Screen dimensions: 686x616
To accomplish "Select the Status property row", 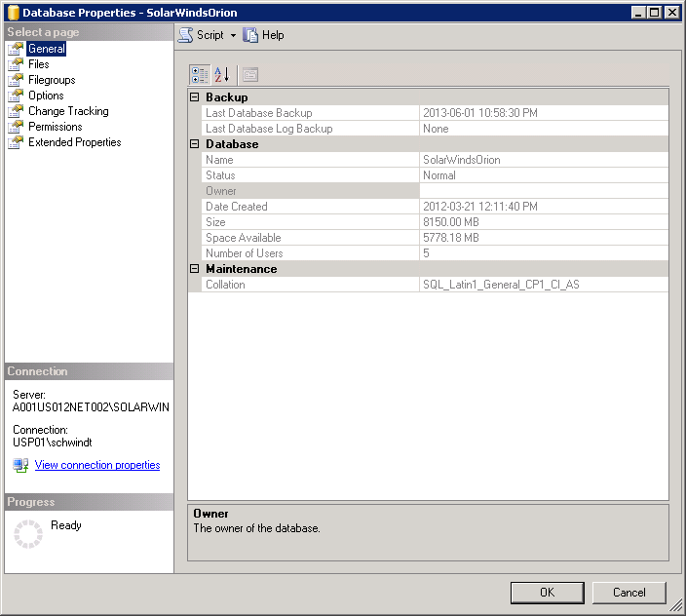I will 435,175.
